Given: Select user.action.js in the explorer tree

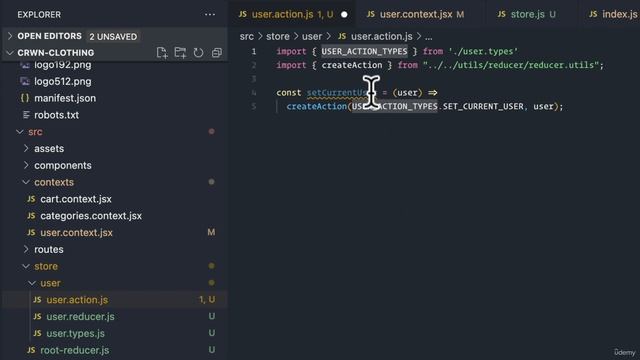Looking at the screenshot, I should pos(77,300).
